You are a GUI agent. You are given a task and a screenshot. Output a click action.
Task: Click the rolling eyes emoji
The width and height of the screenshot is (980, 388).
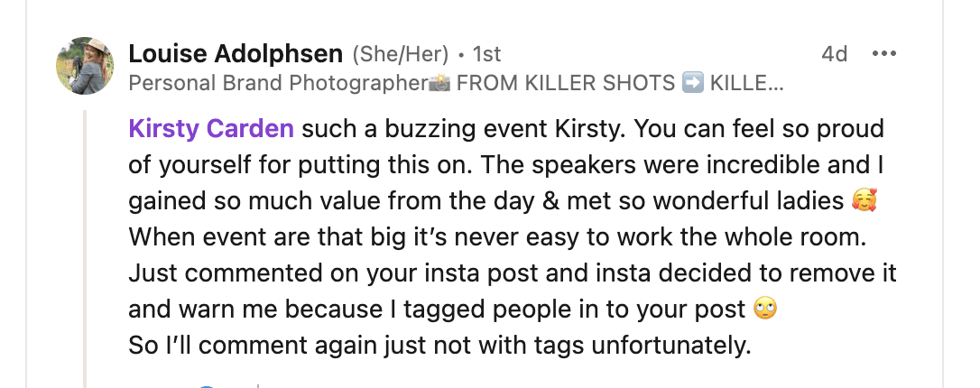coord(764,309)
